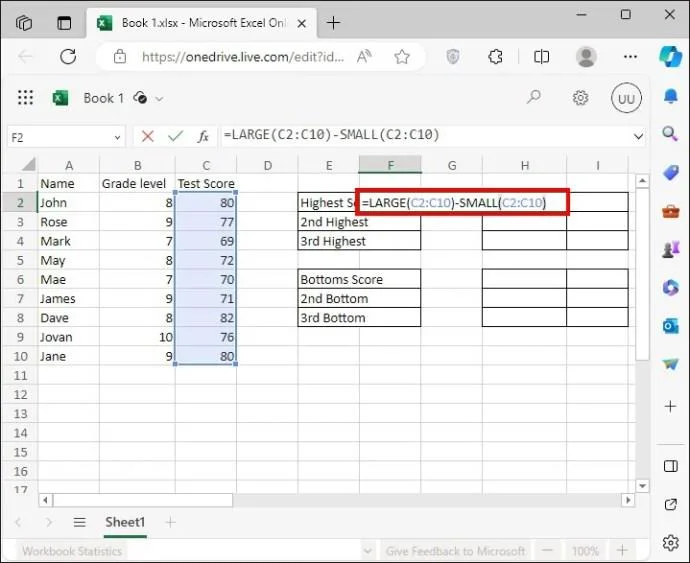Select the column A header
Image resolution: width=690 pixels, height=563 pixels.
point(69,166)
